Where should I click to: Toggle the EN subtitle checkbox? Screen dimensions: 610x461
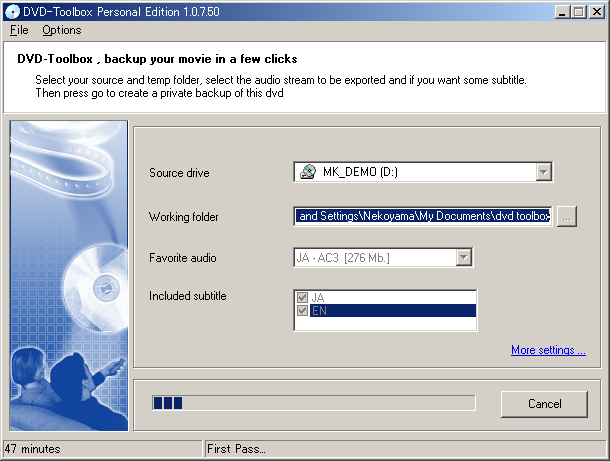point(303,311)
